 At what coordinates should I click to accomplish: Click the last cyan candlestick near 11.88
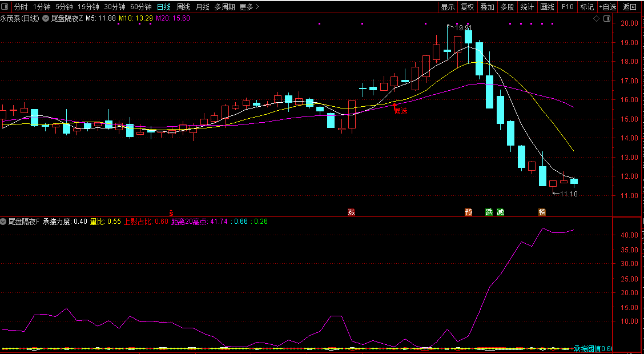(x=574, y=181)
